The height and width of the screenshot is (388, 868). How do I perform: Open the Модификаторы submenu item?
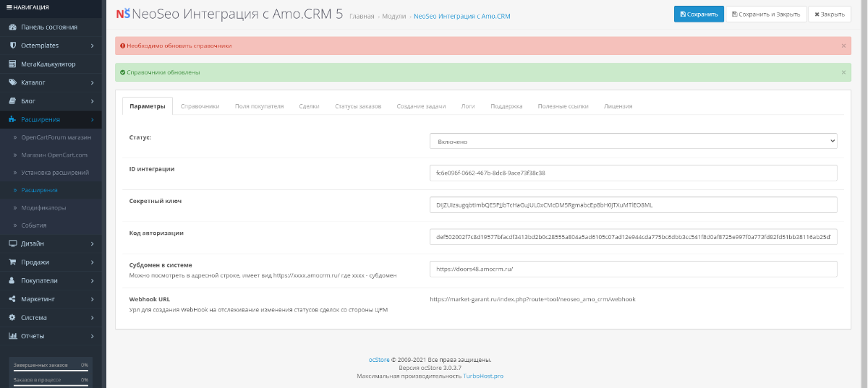pos(43,207)
